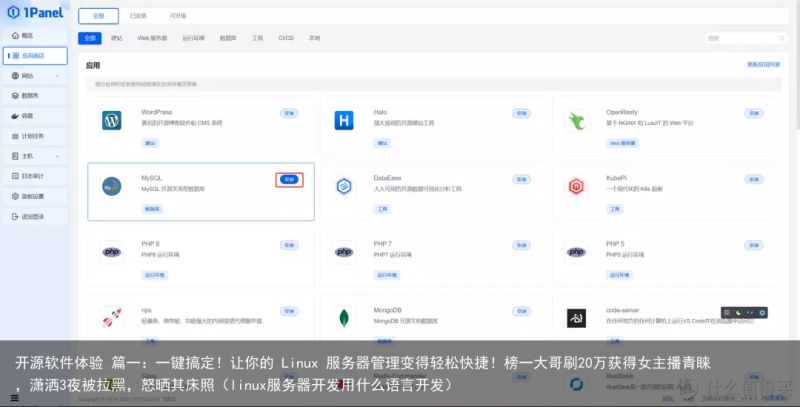Install the MongoDB app
Image resolution: width=800 pixels, height=407 pixels.
point(521,311)
